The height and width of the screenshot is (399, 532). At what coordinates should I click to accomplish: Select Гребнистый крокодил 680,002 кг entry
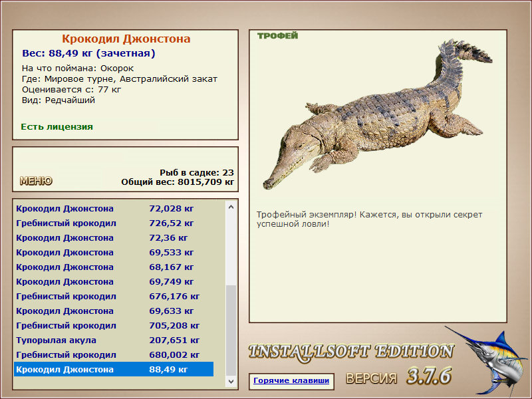pyautogui.click(x=114, y=354)
